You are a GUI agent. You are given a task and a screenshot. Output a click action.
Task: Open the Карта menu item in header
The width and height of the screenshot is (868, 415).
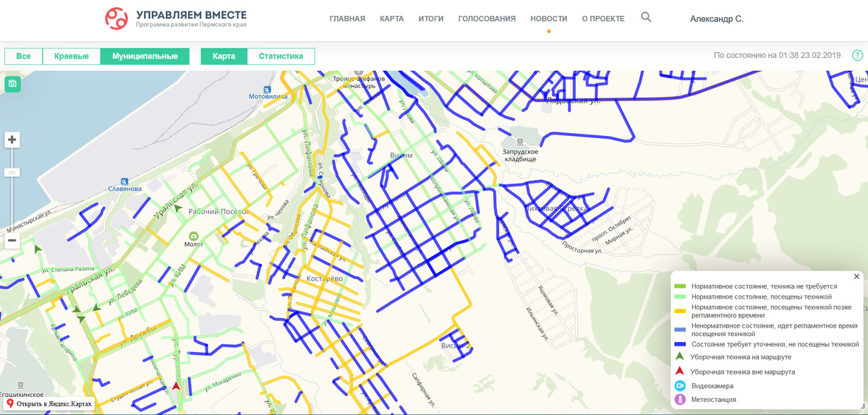point(392,19)
